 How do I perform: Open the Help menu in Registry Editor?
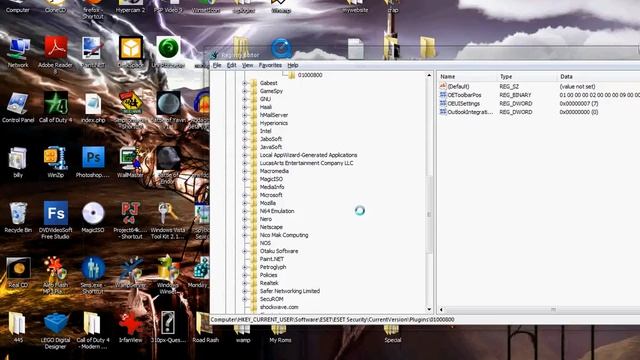(x=293, y=65)
